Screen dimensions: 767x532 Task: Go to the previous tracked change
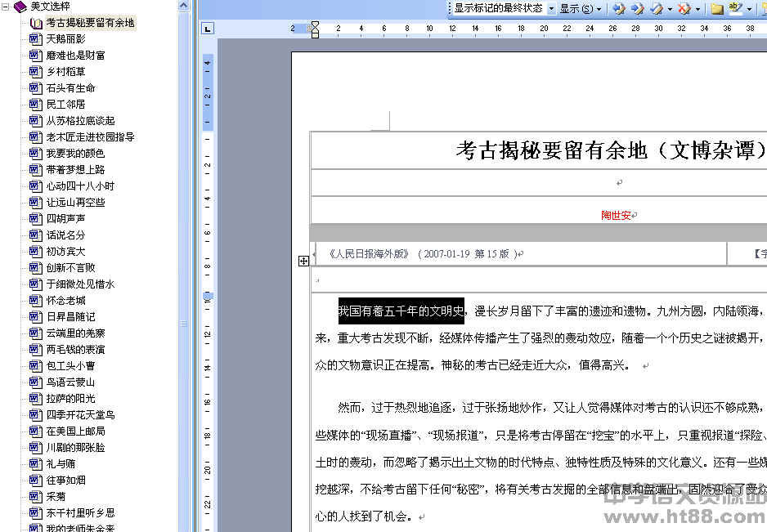(x=619, y=8)
